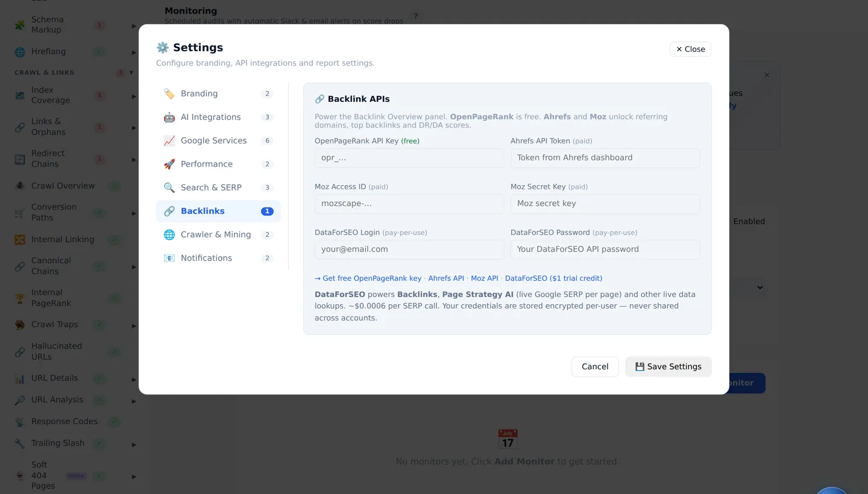868x494 pixels.
Task: Switch to AI Integrations settings
Action: [218, 117]
